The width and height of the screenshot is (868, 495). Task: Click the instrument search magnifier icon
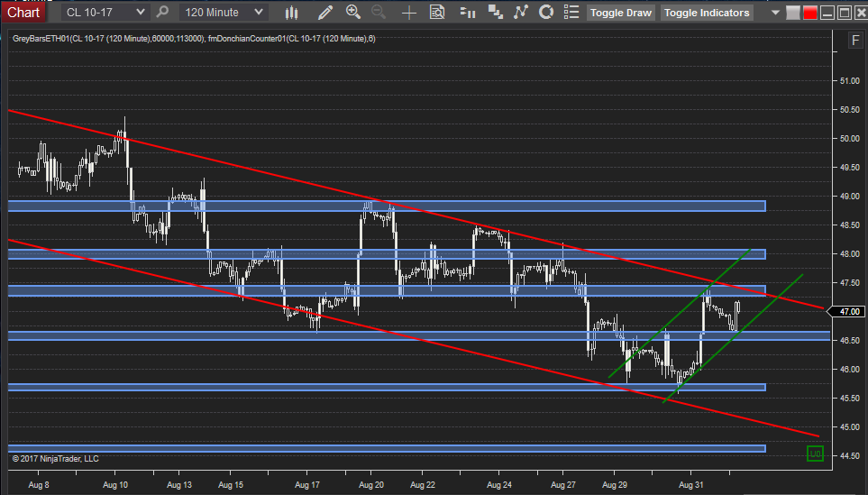click(x=162, y=12)
